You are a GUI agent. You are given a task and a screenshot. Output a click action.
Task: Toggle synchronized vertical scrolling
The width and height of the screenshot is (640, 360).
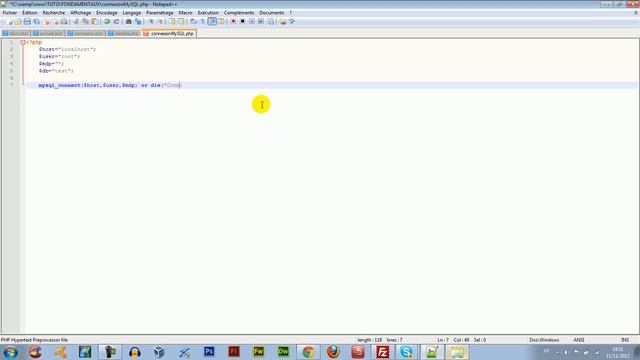pos(172,22)
